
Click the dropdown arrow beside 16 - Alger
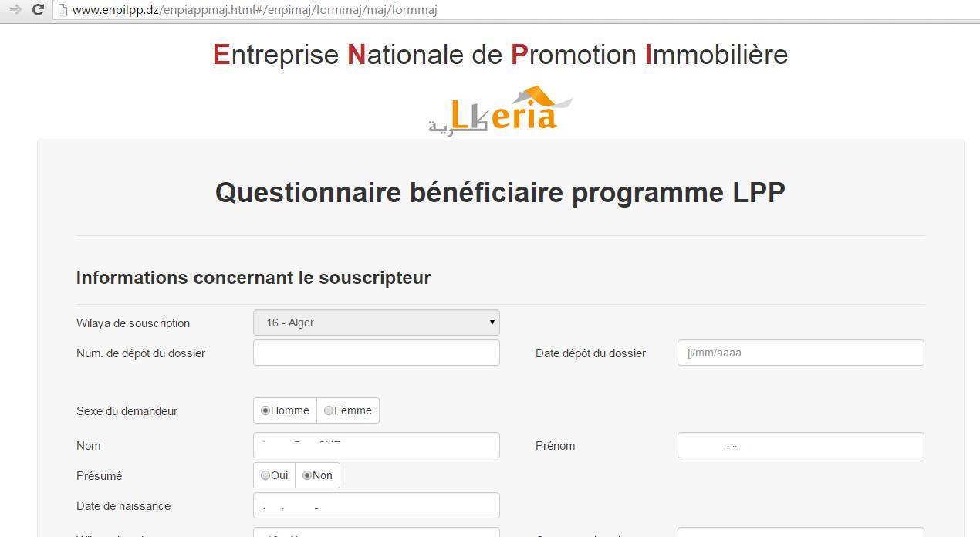pyautogui.click(x=492, y=323)
